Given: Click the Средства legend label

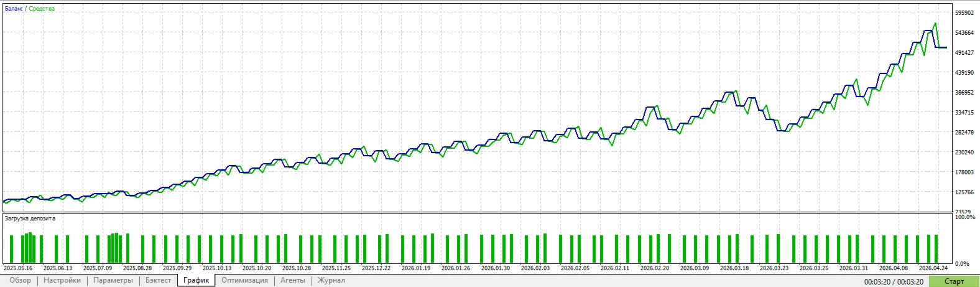Looking at the screenshot, I should 42,9.
